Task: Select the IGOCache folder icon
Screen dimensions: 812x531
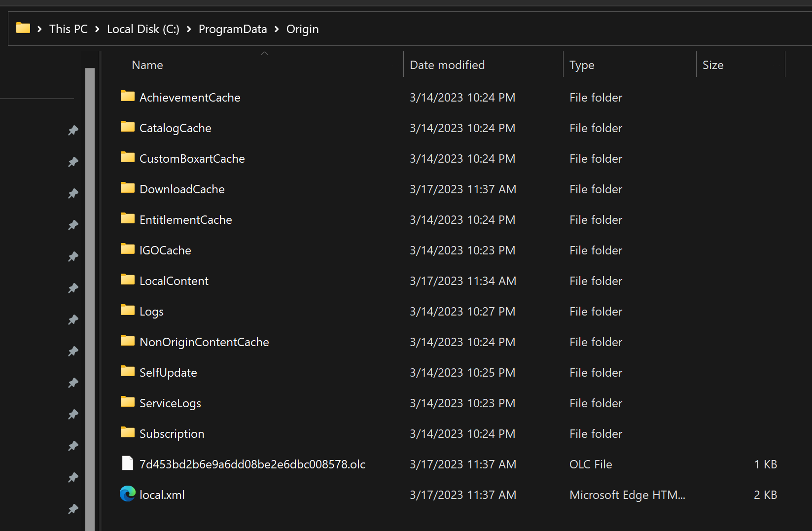Action: pos(128,249)
